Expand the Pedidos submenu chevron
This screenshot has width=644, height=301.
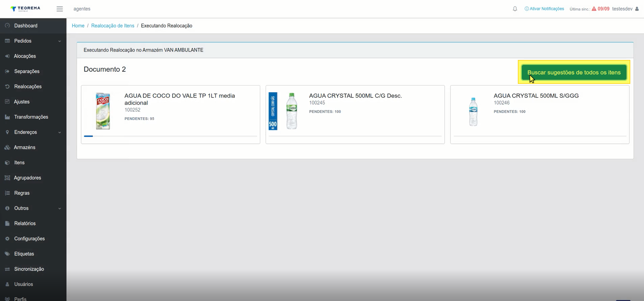(x=60, y=41)
